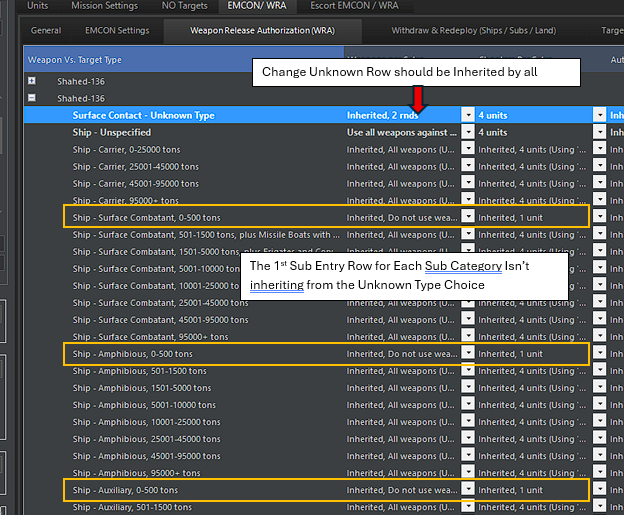The width and height of the screenshot is (624, 515).
Task: Select Ship - Auxiliary, 0-500 tons row
Action: 324,490
